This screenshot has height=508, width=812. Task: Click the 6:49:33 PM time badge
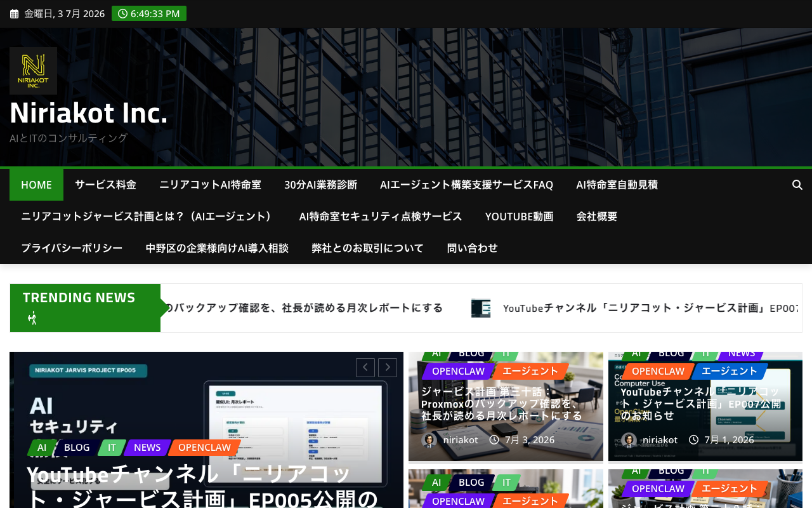click(x=149, y=13)
